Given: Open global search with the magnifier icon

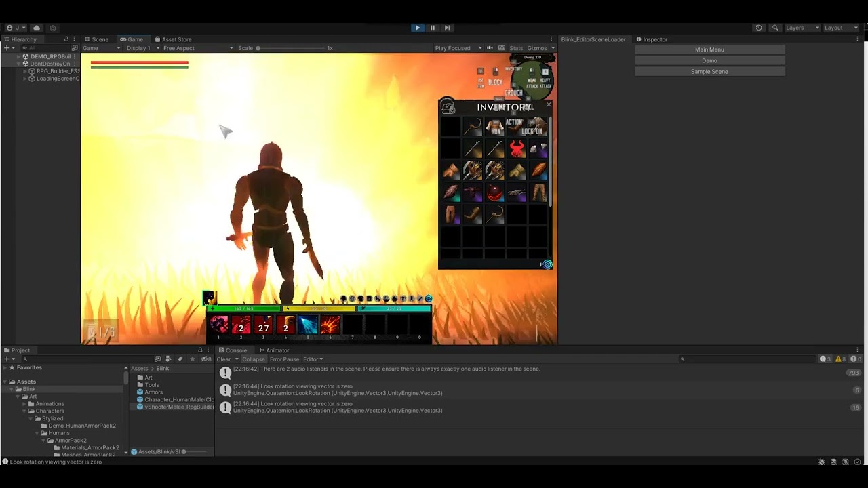Looking at the screenshot, I should click(775, 28).
